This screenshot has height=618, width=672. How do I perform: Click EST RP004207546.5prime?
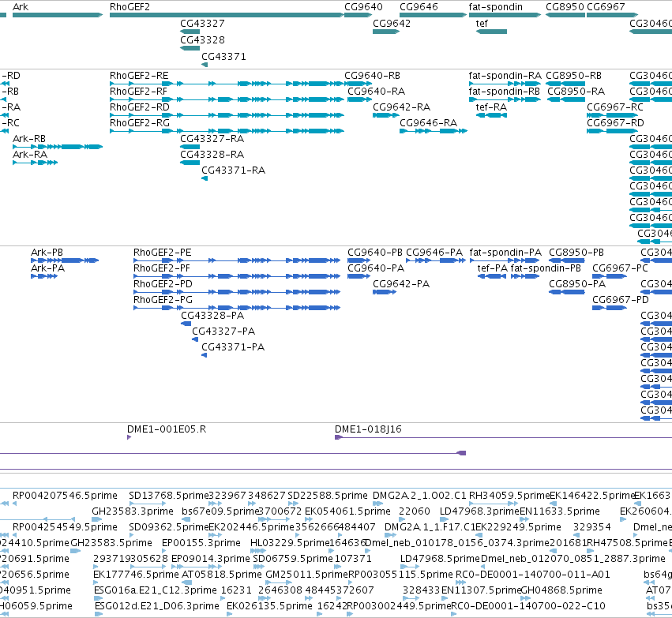click(x=14, y=504)
